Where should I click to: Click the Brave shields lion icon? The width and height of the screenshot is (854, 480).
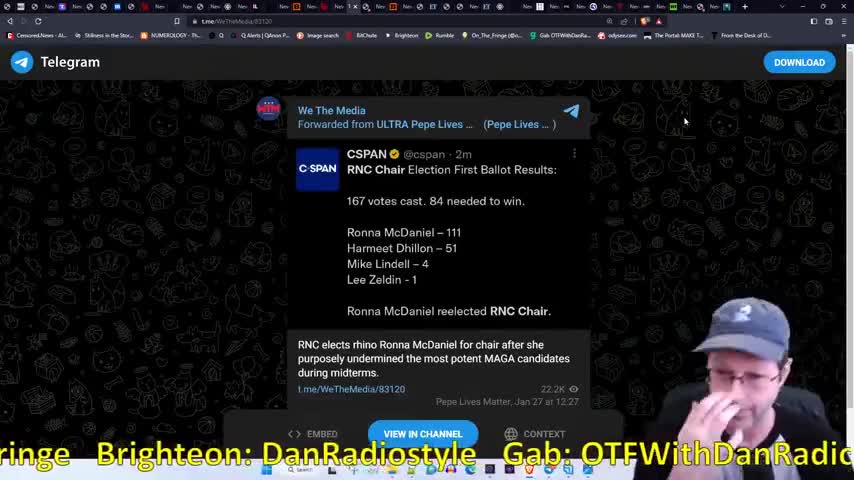point(645,21)
